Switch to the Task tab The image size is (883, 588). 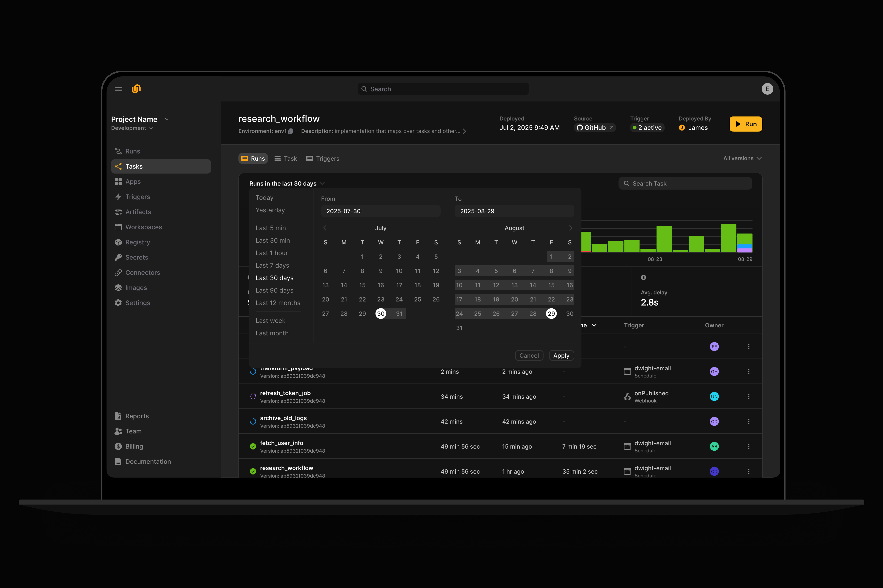click(286, 159)
